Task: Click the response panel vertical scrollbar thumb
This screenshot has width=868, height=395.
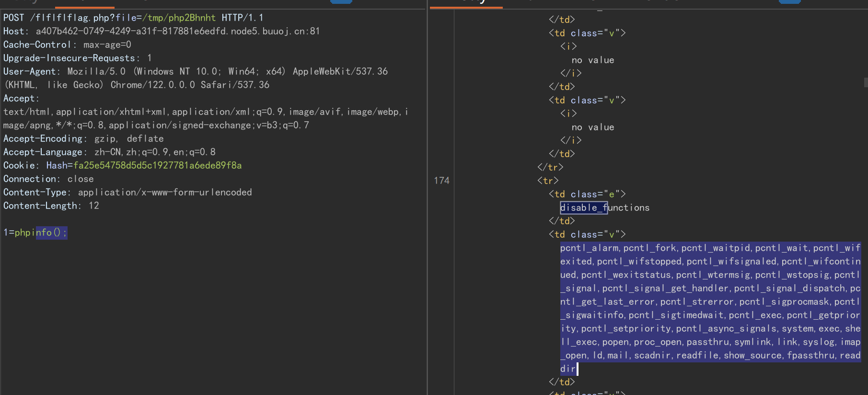Action: point(866,82)
